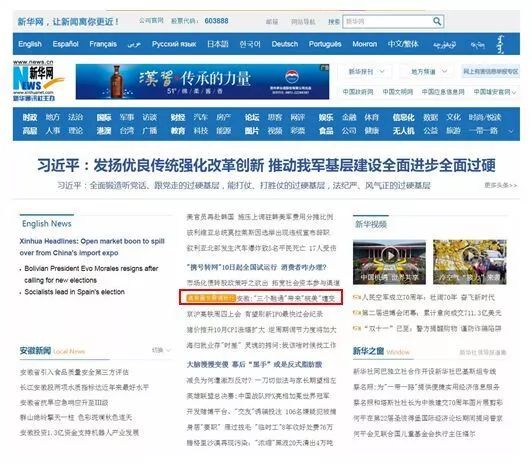532x465 pixels.
Task: Open the 习近平 main headline article
Action: point(266,166)
